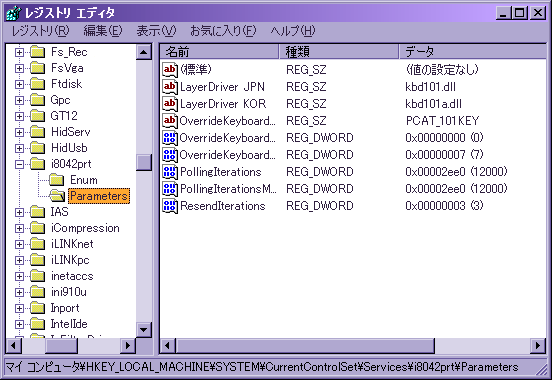The height and width of the screenshot is (380, 552).
Task: Click the binary icon beside PollingIterations
Action: (170, 172)
